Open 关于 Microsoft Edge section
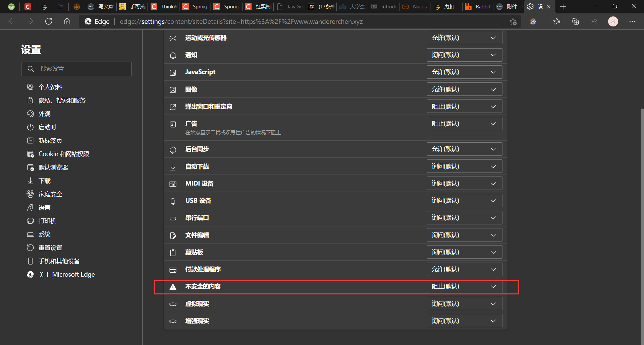Image resolution: width=644 pixels, height=345 pixels. point(61,275)
